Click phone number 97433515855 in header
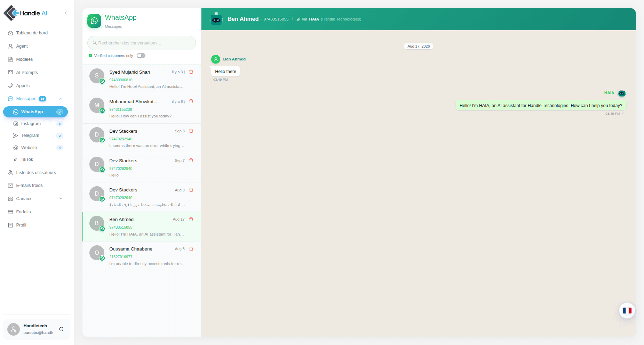This screenshot has width=644, height=345. point(276,19)
